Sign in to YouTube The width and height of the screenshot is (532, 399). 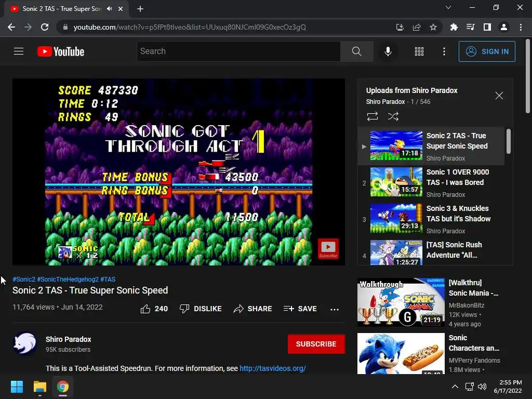[x=487, y=51]
